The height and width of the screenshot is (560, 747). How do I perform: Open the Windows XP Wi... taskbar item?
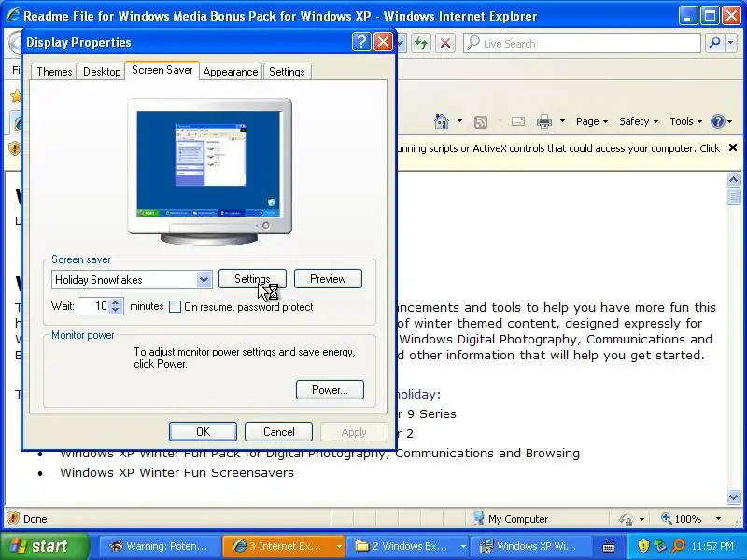tap(530, 546)
